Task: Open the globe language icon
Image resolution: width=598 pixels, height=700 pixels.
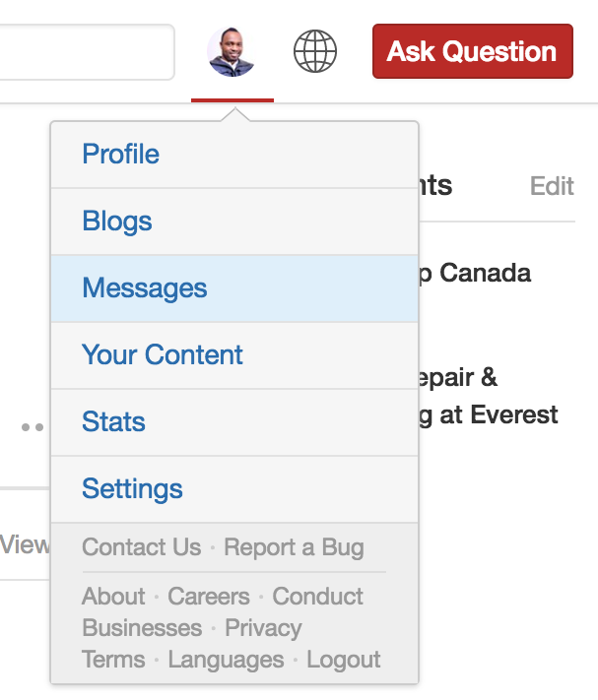Action: [x=315, y=51]
